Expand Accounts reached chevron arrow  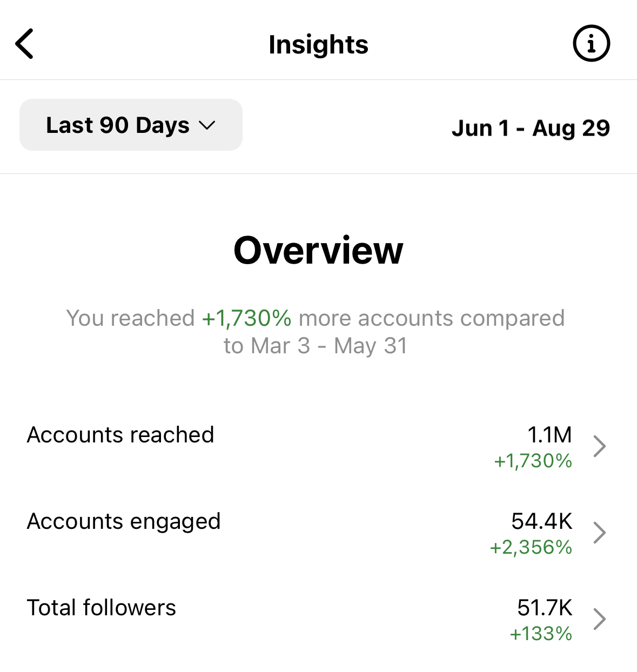pyautogui.click(x=599, y=446)
